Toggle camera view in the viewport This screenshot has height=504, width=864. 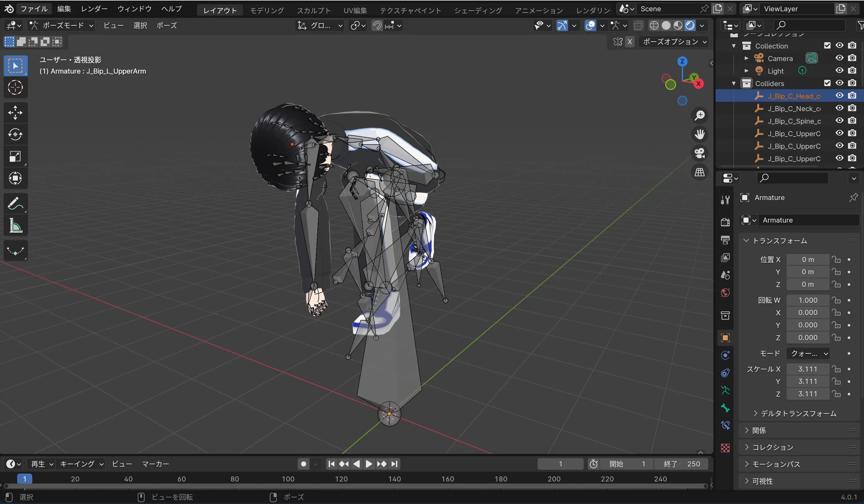pyautogui.click(x=699, y=153)
